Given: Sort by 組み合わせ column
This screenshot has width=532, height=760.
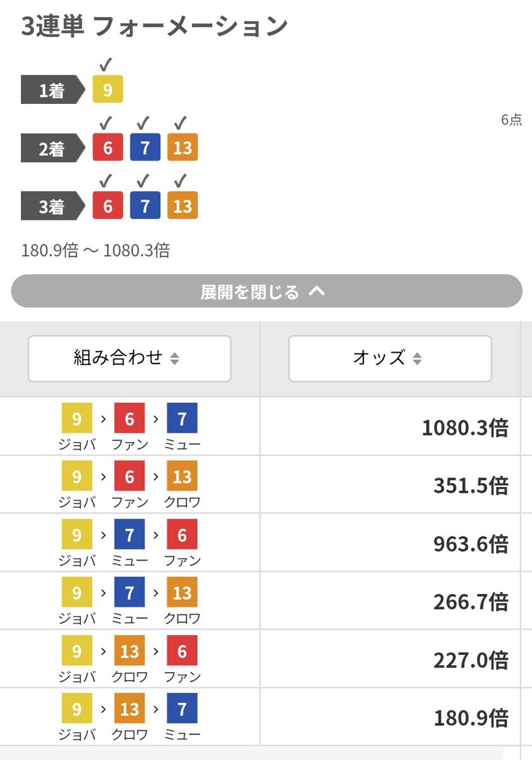Looking at the screenshot, I should pyautogui.click(x=130, y=358).
